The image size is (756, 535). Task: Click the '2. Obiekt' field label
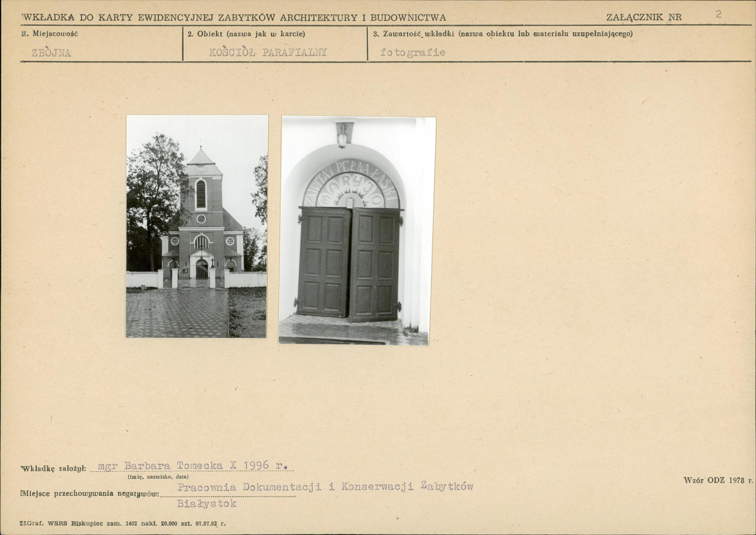click(246, 33)
